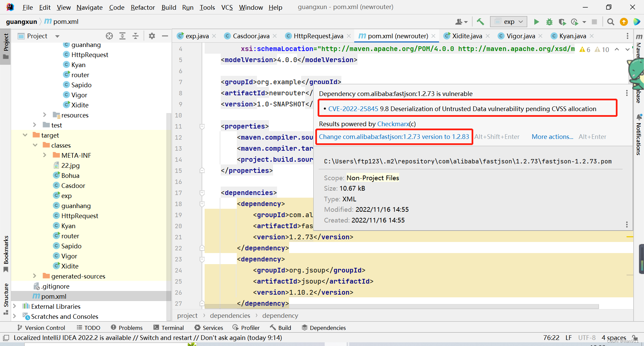The width and height of the screenshot is (644, 346).
Task: Open editor tabs more options menu
Action: point(628,36)
